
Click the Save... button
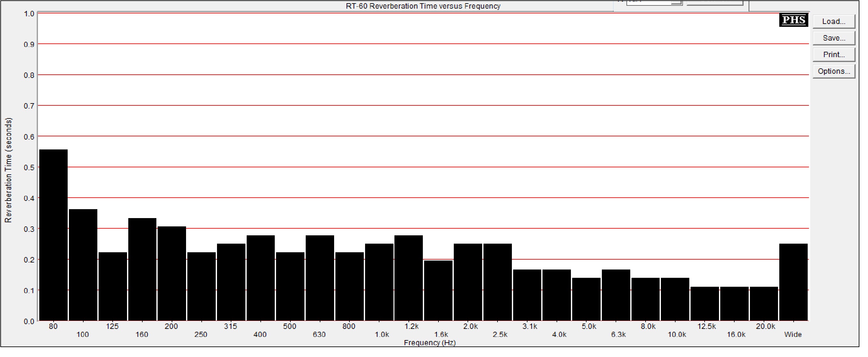[834, 38]
